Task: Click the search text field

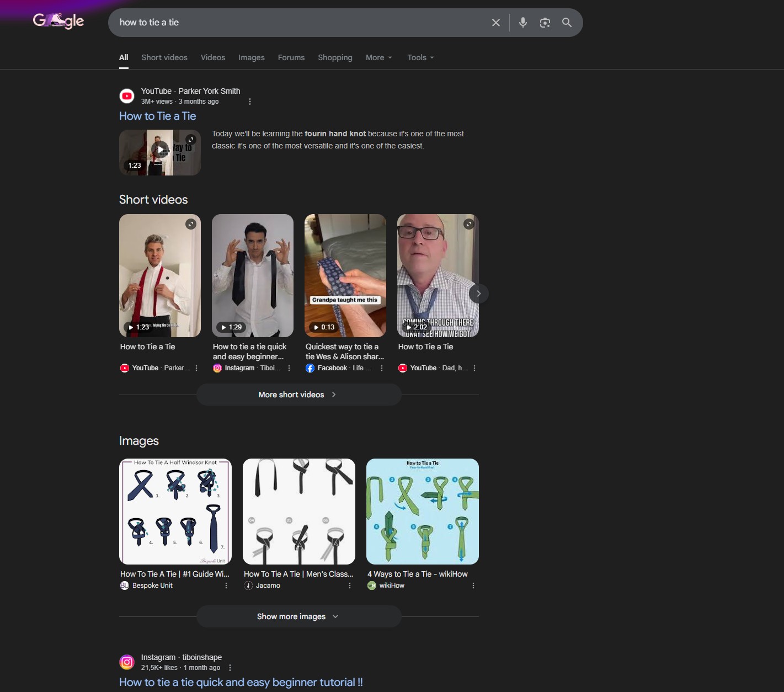Action: coord(298,23)
